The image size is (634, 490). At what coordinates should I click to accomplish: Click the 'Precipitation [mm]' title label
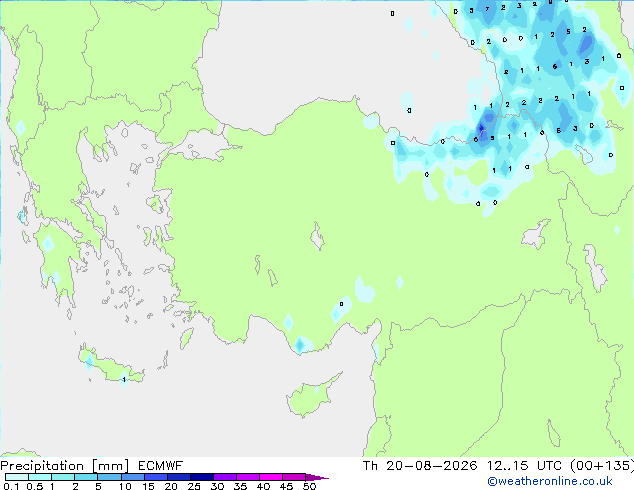65,466
